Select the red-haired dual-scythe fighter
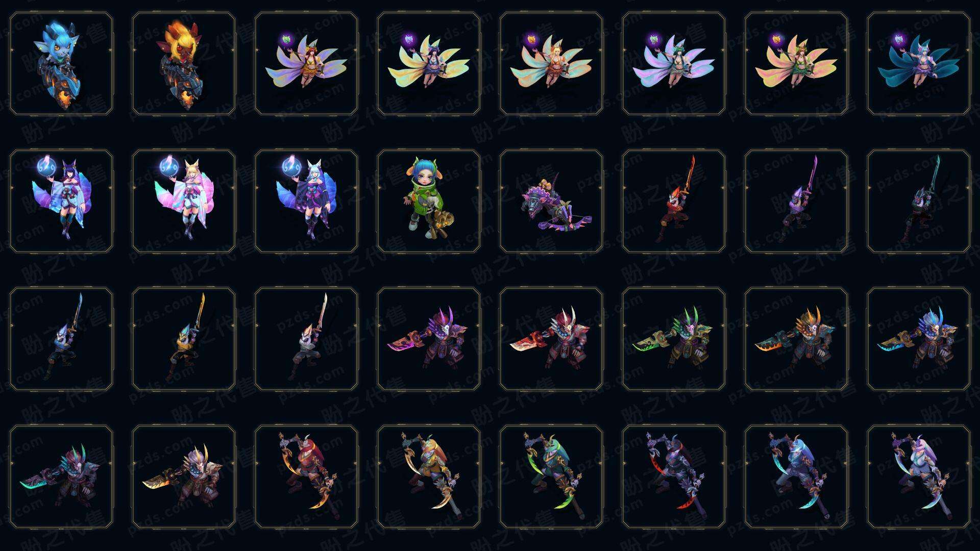The image size is (980, 551). click(306, 477)
